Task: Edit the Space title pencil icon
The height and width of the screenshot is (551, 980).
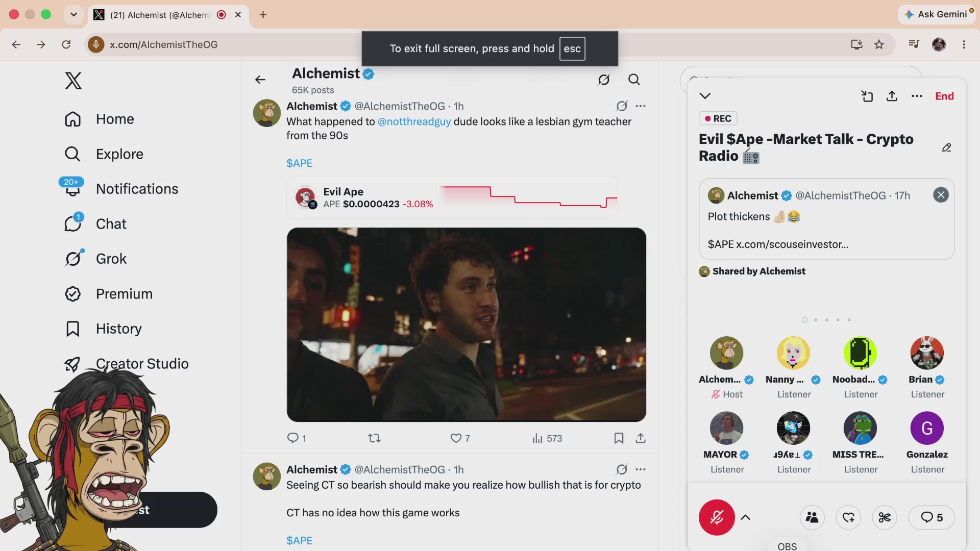Action: click(x=946, y=147)
